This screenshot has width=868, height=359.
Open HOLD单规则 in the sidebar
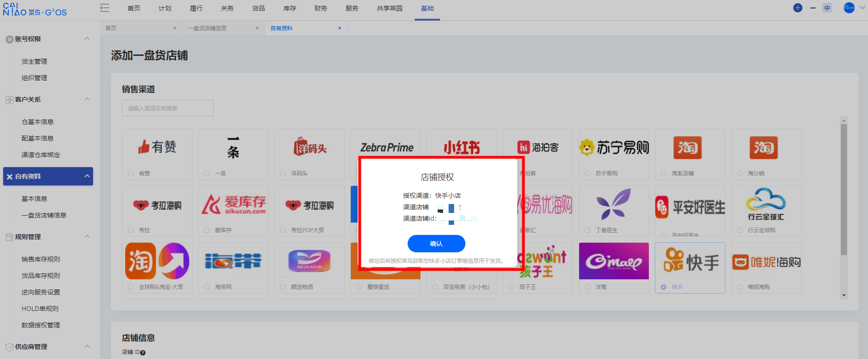point(40,309)
